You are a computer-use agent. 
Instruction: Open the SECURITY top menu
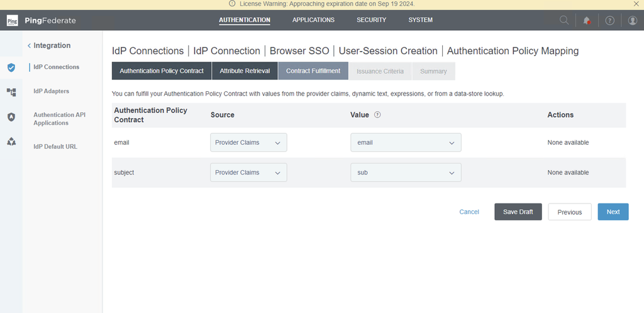(371, 20)
